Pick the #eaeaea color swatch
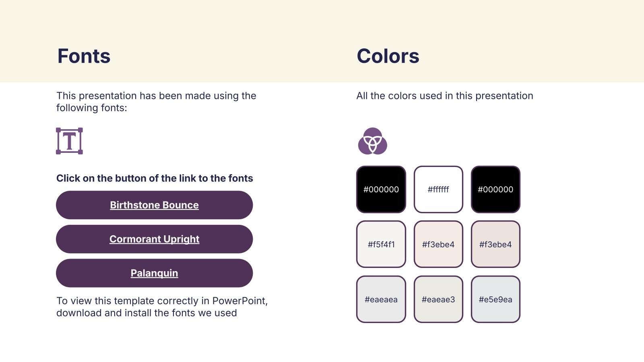The height and width of the screenshot is (362, 644). point(381,299)
